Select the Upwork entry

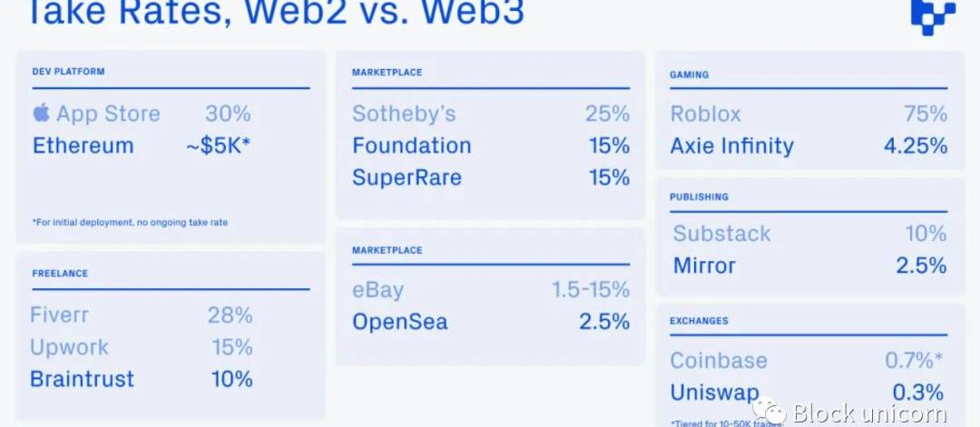69,347
